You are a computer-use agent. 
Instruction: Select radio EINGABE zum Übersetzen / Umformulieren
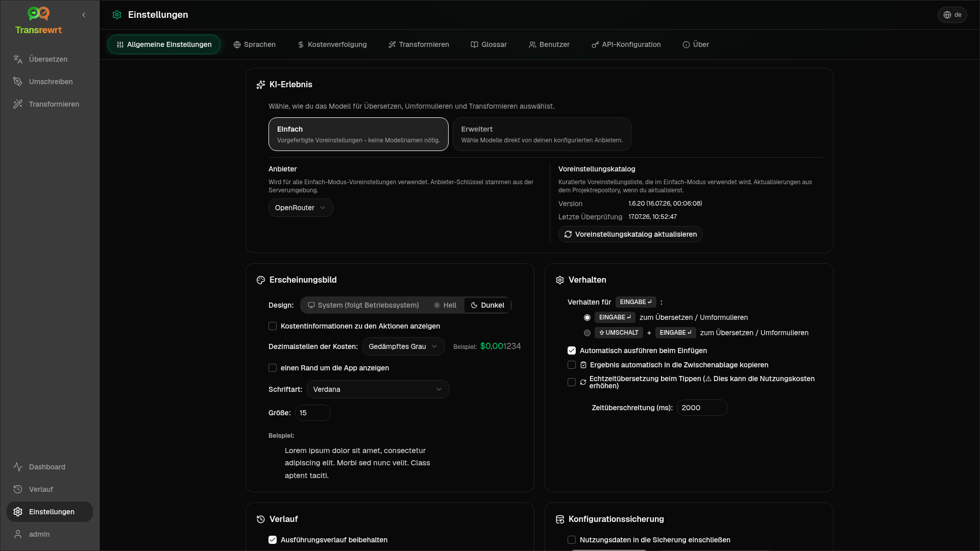[587, 317]
